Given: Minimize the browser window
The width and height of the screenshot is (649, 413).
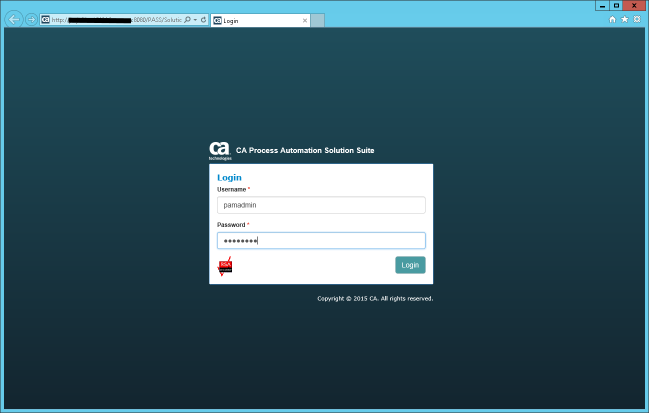Looking at the screenshot, I should click(602, 5).
